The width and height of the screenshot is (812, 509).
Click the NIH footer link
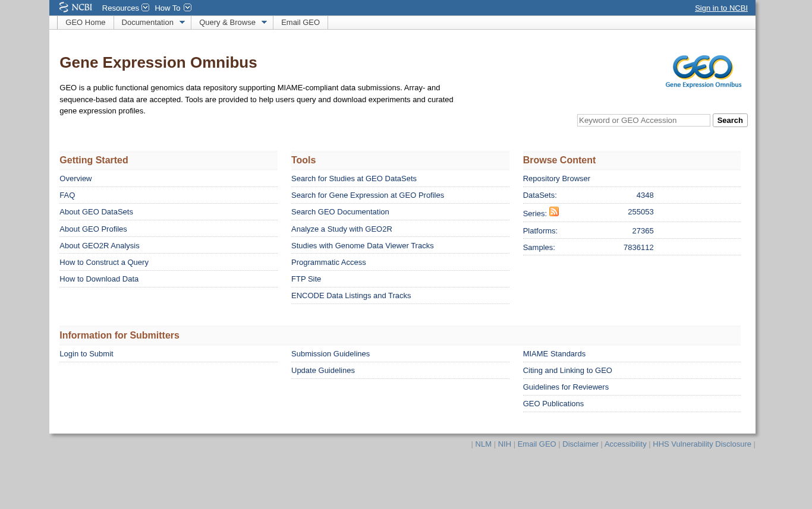click(505, 444)
